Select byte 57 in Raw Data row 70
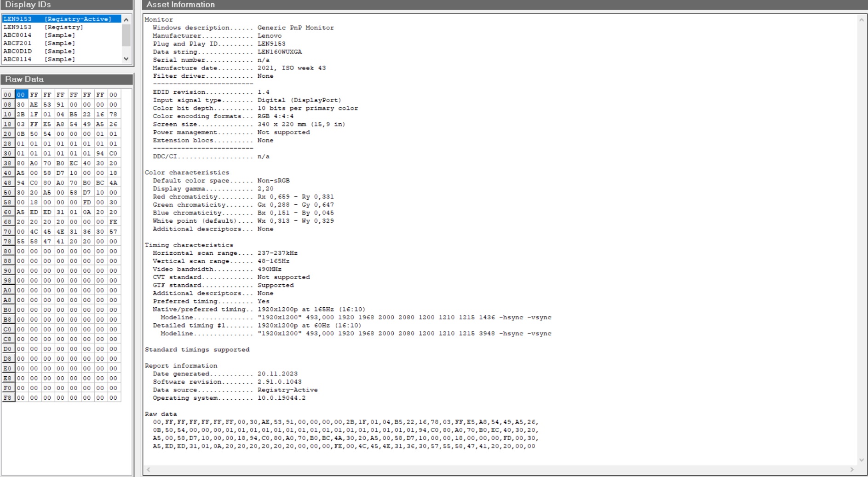This screenshot has width=868, height=477. [x=113, y=232]
